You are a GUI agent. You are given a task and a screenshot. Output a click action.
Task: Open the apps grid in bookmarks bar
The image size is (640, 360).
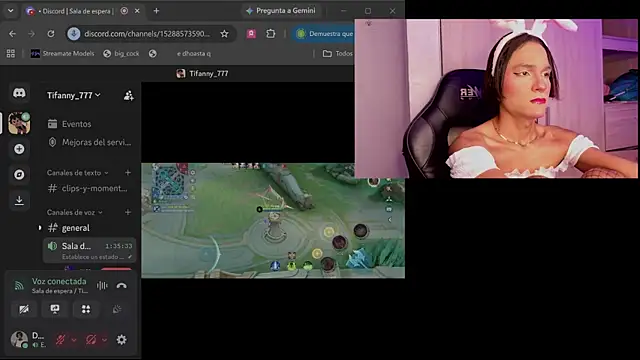[11, 53]
